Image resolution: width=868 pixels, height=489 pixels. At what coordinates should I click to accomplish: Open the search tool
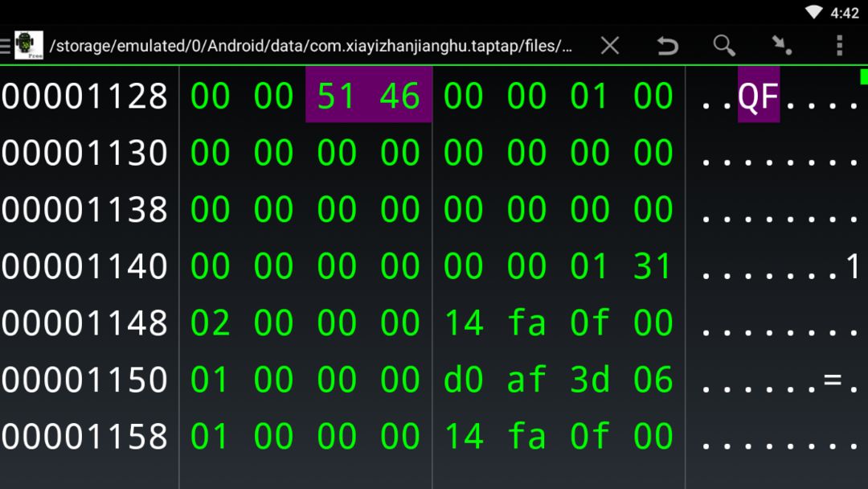coord(724,45)
